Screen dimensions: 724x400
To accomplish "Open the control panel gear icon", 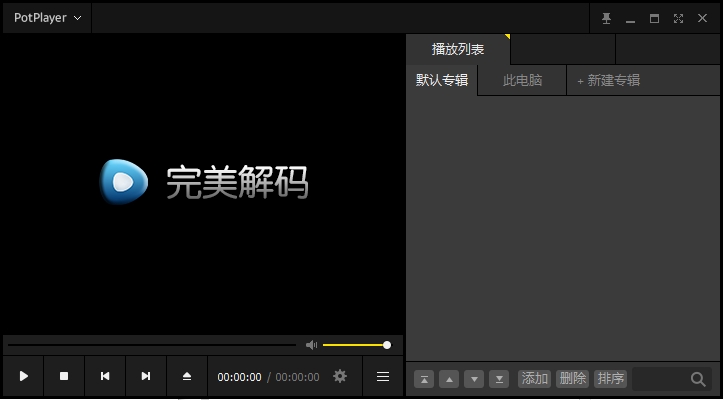I will tap(340, 376).
